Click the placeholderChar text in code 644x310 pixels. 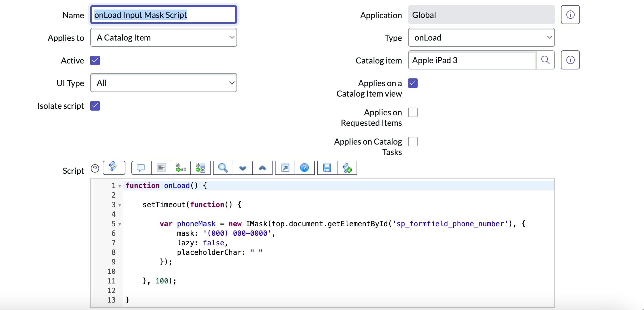[x=209, y=252]
